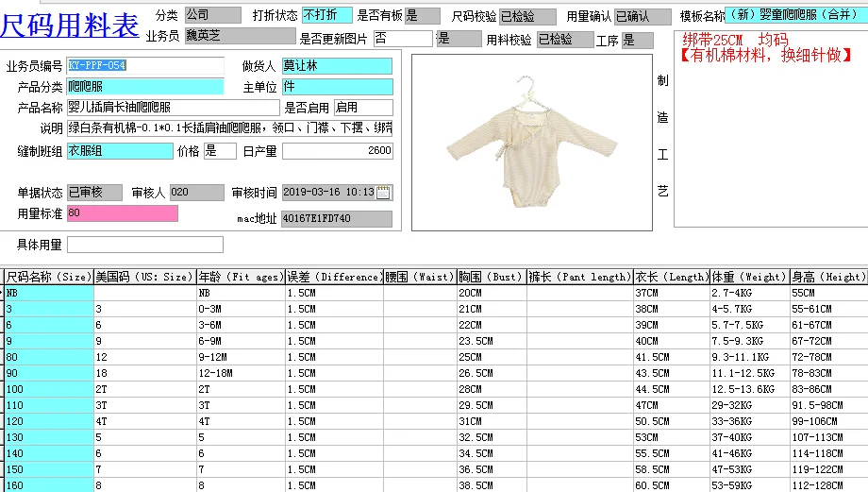Screen dimensions: 868x492
Task: Click the 分类 field showing 公司
Action: tap(213, 14)
